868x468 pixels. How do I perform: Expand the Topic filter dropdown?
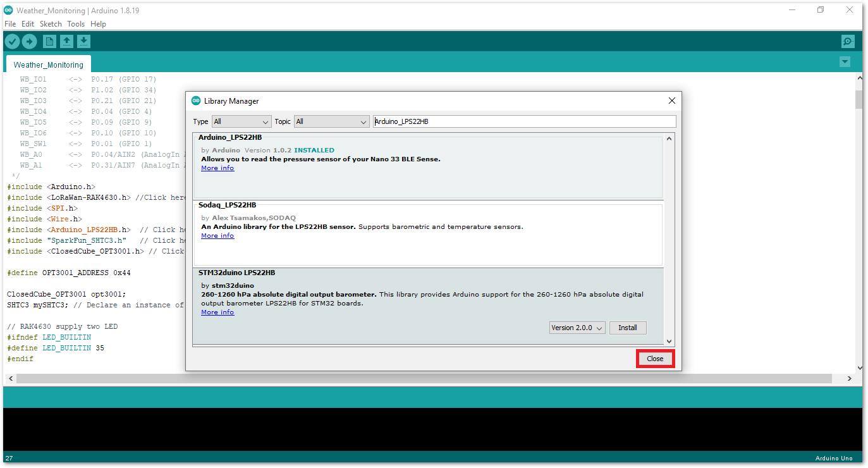tap(331, 121)
